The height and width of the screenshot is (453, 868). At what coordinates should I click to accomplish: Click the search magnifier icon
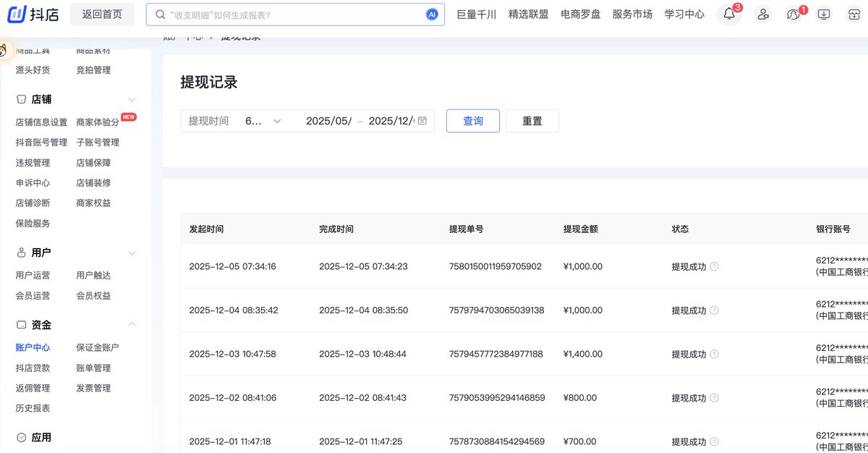click(160, 14)
